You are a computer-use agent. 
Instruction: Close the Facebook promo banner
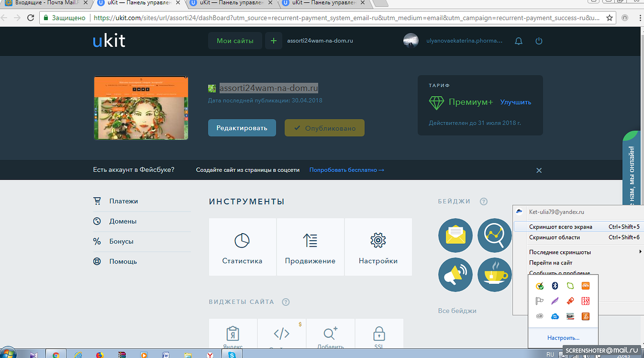[x=539, y=170]
